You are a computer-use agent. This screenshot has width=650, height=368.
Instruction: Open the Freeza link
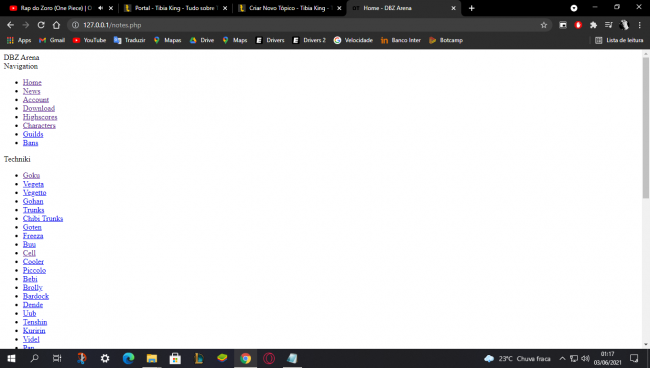[x=33, y=236]
